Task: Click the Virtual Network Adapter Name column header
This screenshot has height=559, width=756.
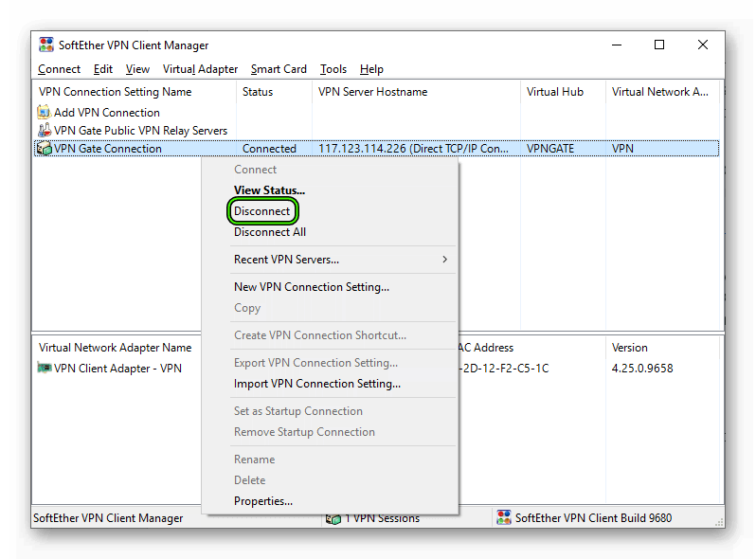Action: [x=117, y=348]
